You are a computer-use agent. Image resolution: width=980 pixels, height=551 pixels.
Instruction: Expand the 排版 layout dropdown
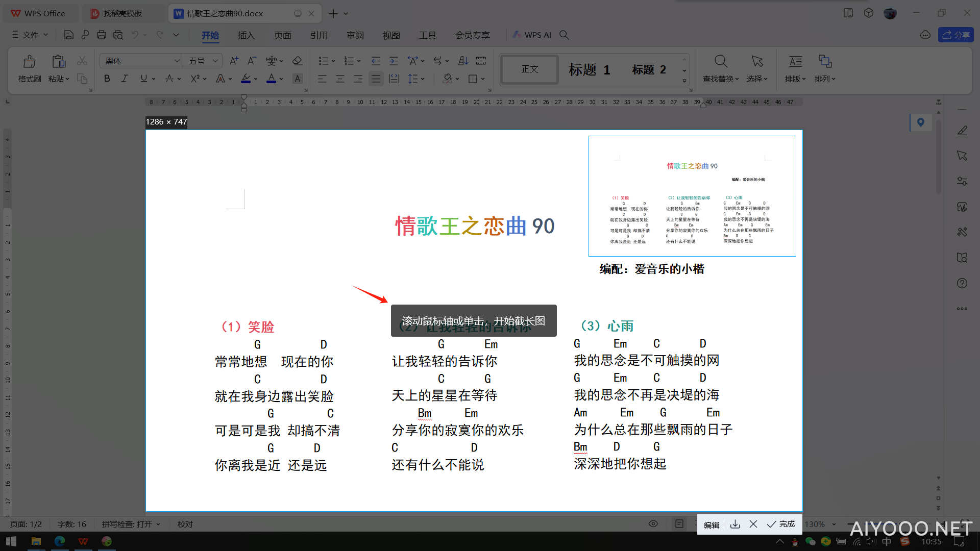coord(795,79)
